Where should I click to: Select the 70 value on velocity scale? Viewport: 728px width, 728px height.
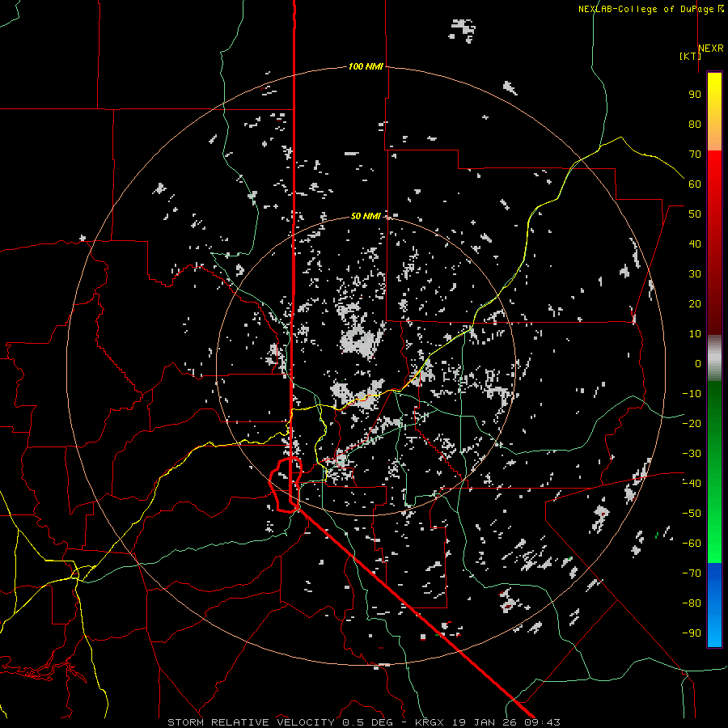pos(695,154)
